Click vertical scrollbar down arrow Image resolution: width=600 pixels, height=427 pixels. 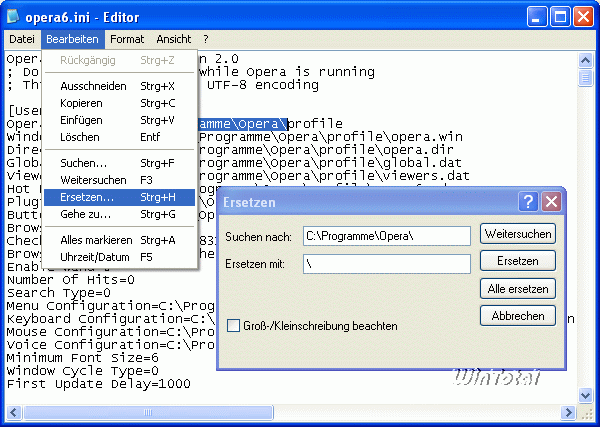(585, 396)
